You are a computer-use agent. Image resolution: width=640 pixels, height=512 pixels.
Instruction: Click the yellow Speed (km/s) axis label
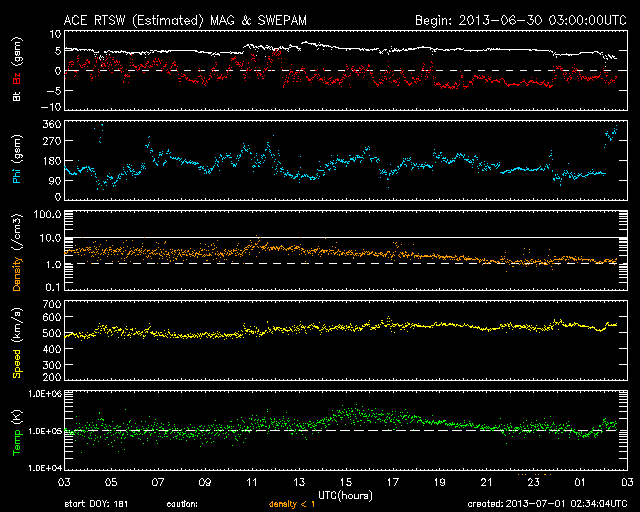pyautogui.click(x=16, y=340)
